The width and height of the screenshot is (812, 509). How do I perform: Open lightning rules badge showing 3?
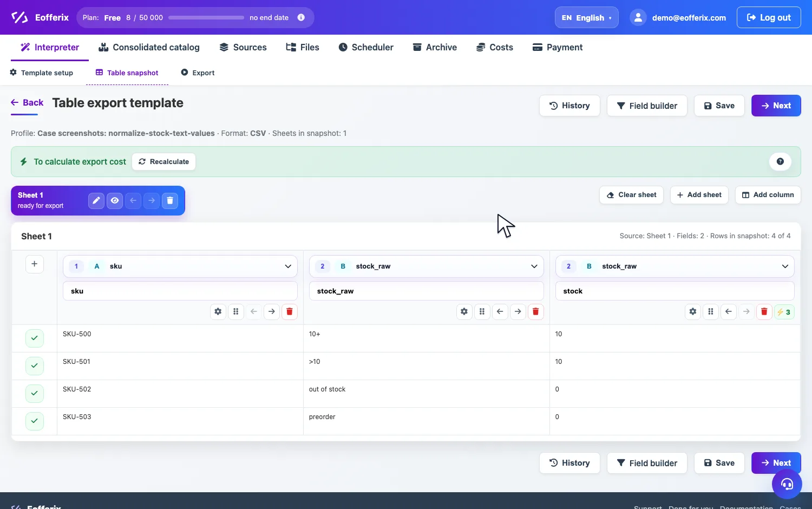click(x=784, y=312)
